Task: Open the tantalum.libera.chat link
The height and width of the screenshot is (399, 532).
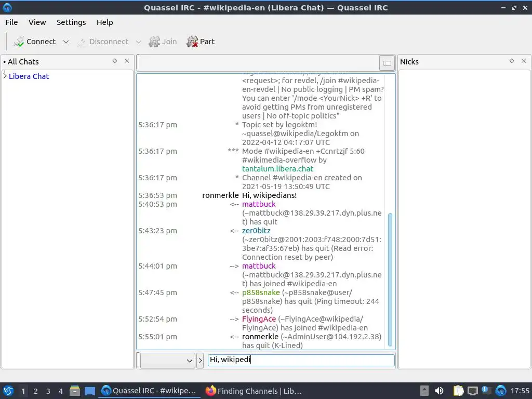Action: click(x=277, y=169)
